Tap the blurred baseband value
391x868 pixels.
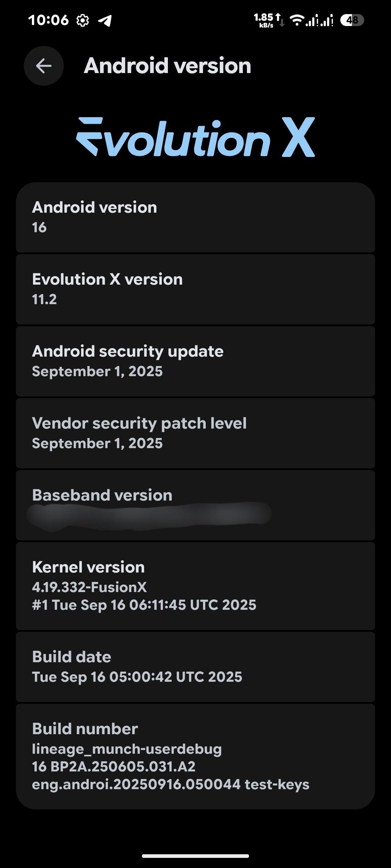[149, 514]
